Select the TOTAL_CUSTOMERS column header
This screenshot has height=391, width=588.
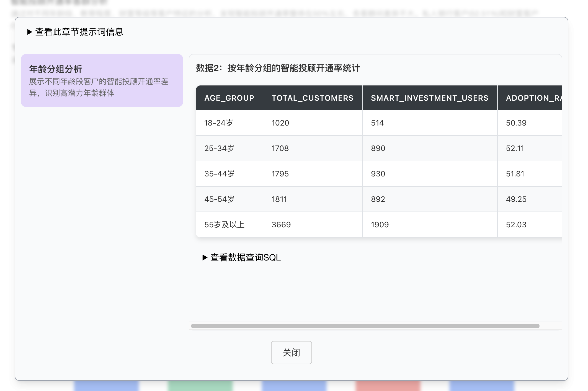(312, 98)
